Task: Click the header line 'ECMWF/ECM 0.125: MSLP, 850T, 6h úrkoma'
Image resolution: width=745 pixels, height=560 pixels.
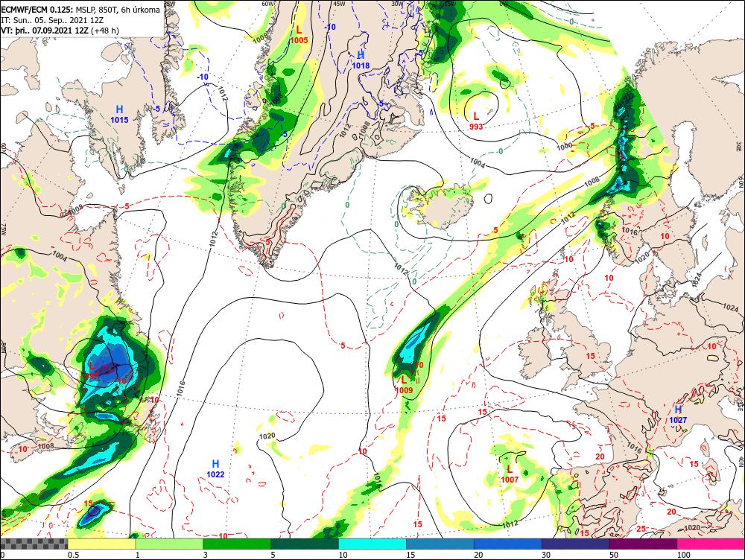Action: (80, 10)
